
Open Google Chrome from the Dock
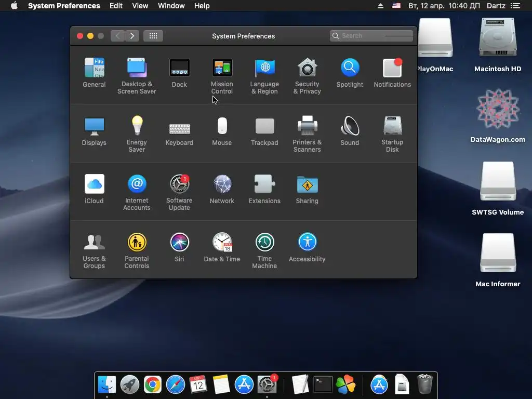point(152,385)
